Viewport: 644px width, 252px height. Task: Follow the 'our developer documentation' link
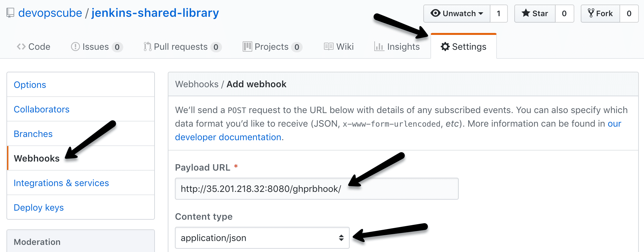coord(228,137)
